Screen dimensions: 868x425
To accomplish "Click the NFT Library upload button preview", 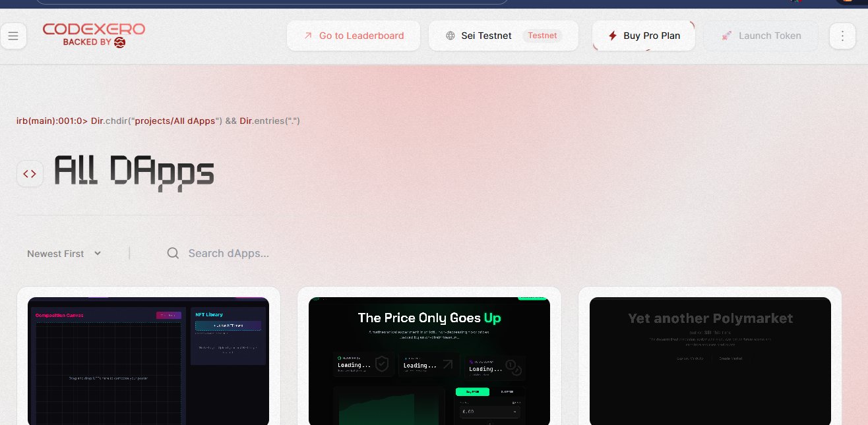I will (x=228, y=326).
